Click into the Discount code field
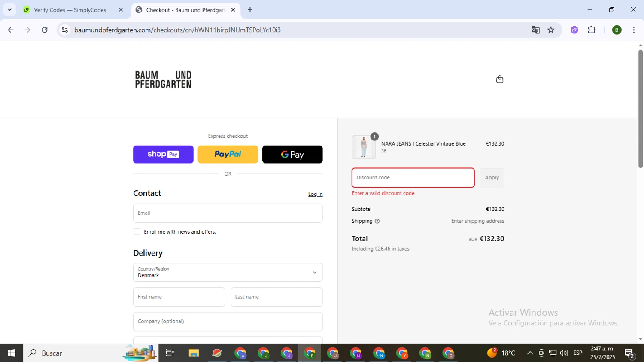Screen dimensions: 644x362 coord(413,178)
